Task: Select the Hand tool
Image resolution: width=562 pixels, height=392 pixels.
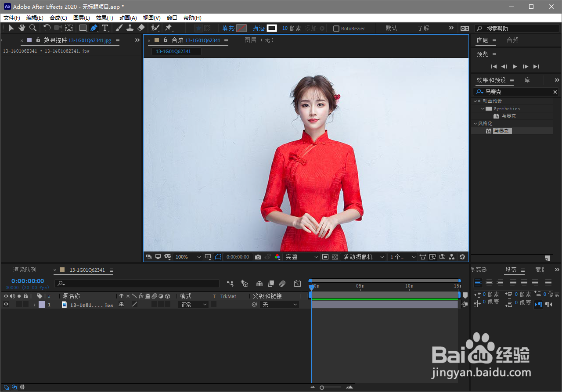Action: click(22, 28)
